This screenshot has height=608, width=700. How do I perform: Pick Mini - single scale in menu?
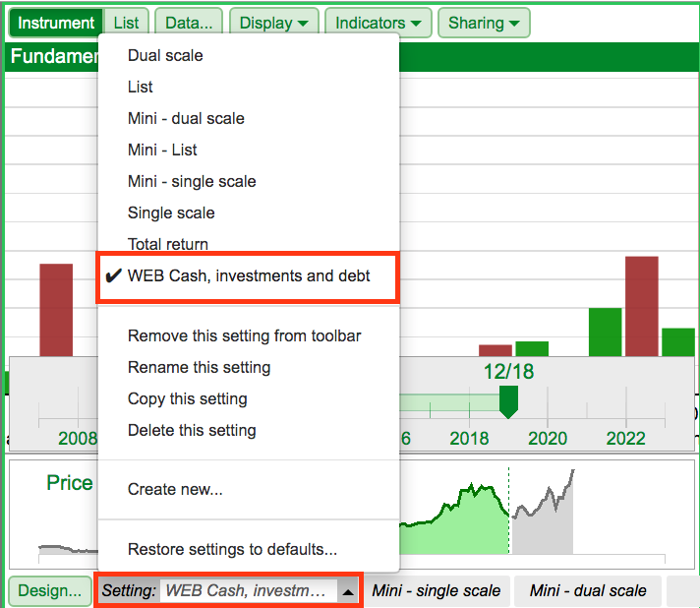point(248,181)
